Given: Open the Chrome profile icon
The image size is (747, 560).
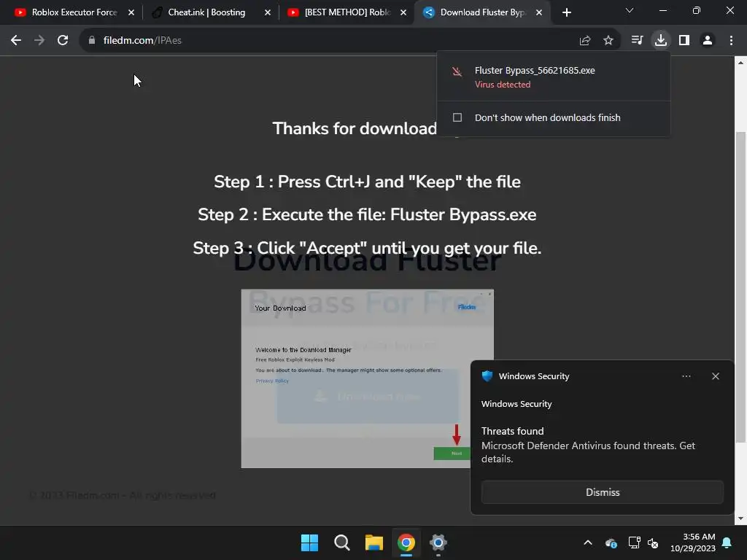Looking at the screenshot, I should [x=708, y=41].
